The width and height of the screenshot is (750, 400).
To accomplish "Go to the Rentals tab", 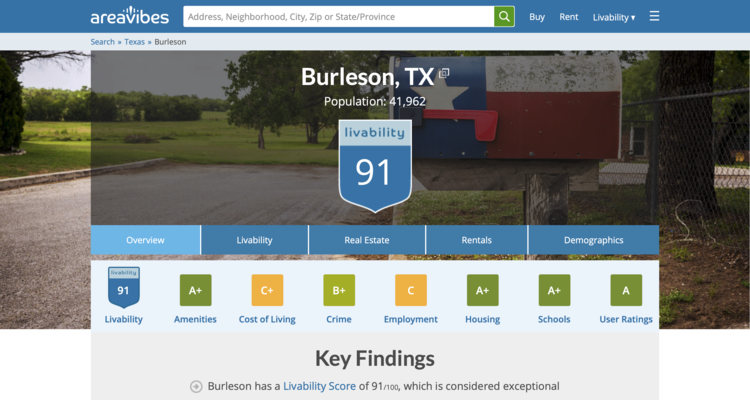I will pyautogui.click(x=476, y=240).
